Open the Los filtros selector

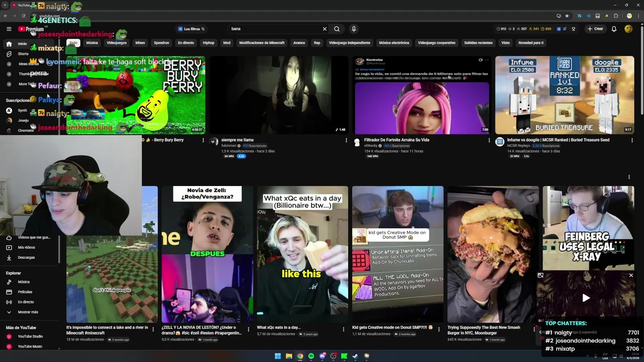click(192, 29)
